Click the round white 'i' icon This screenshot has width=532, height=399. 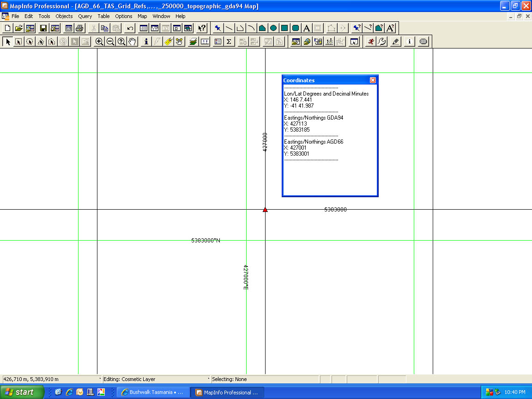coord(409,42)
